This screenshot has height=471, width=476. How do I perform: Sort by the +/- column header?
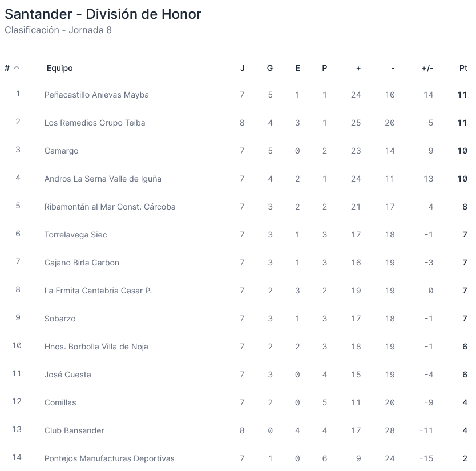click(x=427, y=68)
